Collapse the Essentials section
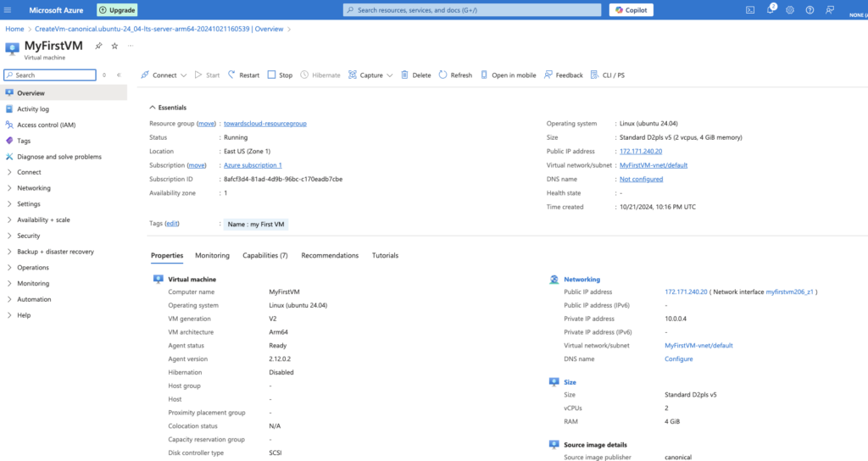The image size is (868, 461). coord(168,108)
